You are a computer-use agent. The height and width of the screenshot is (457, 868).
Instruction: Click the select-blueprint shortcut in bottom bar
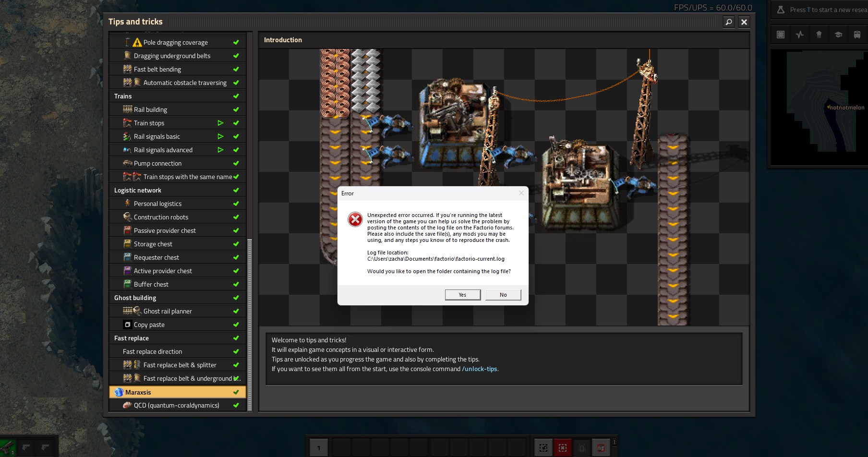pyautogui.click(x=543, y=448)
